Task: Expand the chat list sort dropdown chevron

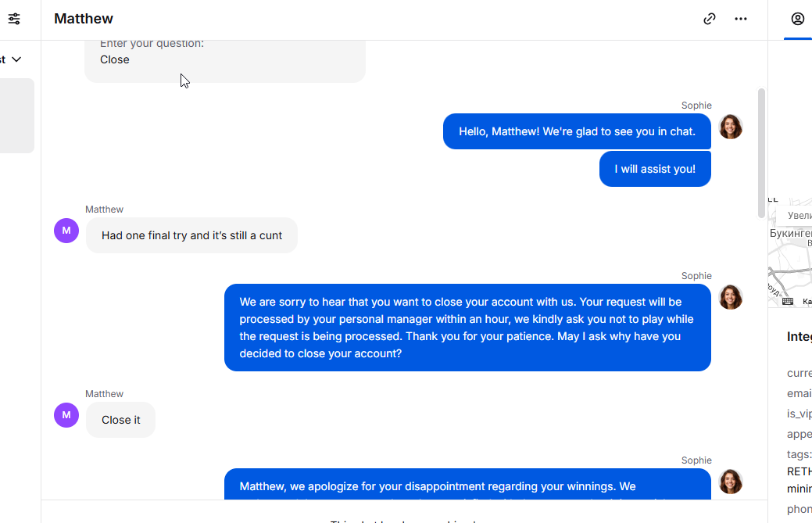Action: click(x=16, y=59)
